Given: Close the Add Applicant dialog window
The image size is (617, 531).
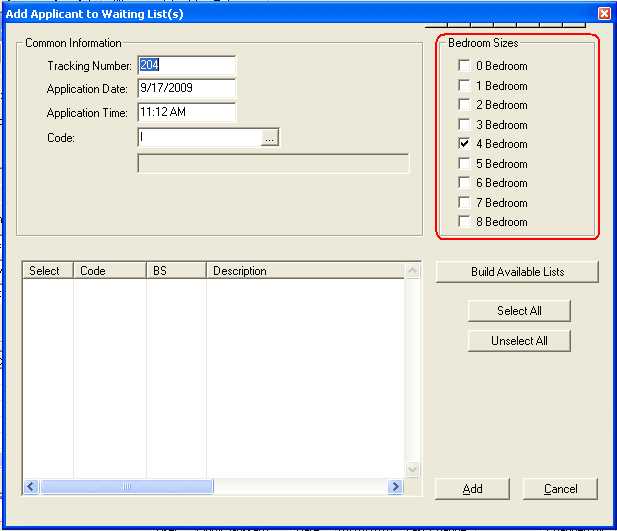Looking at the screenshot, I should [603, 13].
